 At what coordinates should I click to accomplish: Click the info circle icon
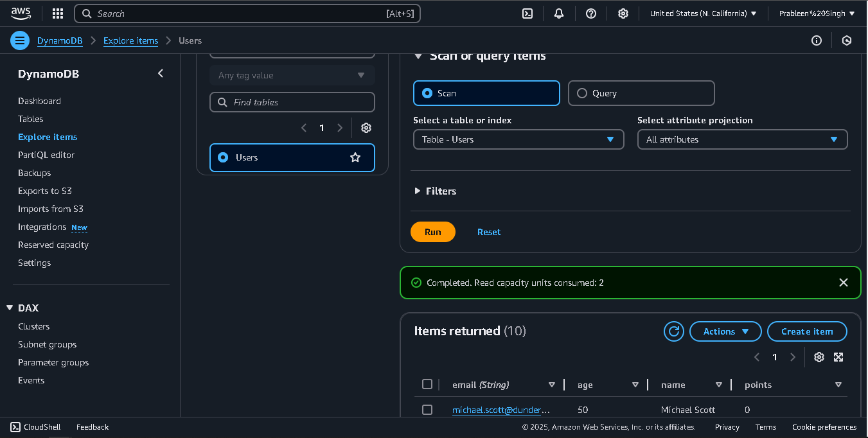(x=817, y=40)
